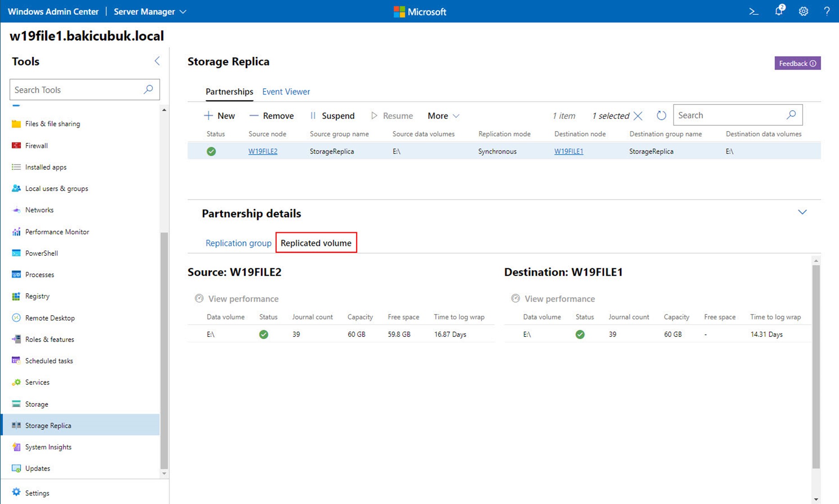839x504 pixels.
Task: Sort source table by Journal count
Action: pyautogui.click(x=312, y=317)
